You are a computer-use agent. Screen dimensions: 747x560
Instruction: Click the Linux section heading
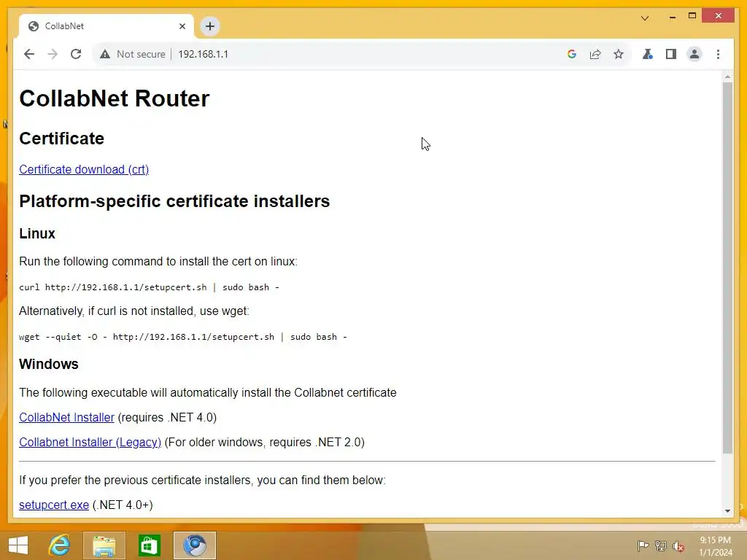(37, 233)
